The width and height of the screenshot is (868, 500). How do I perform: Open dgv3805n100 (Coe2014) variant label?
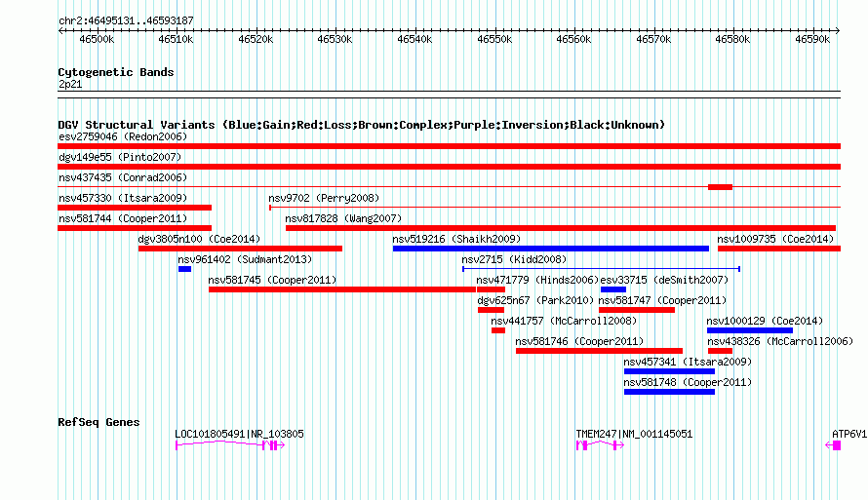coord(199,239)
